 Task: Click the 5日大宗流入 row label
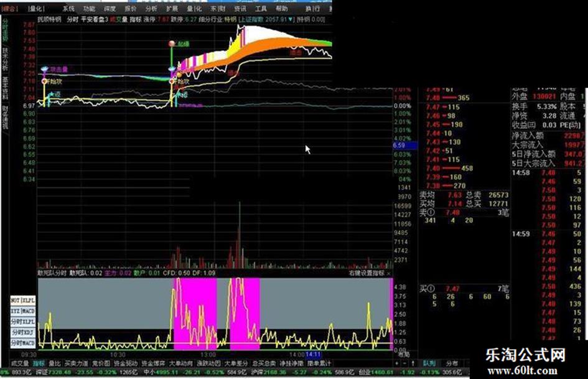click(x=533, y=163)
